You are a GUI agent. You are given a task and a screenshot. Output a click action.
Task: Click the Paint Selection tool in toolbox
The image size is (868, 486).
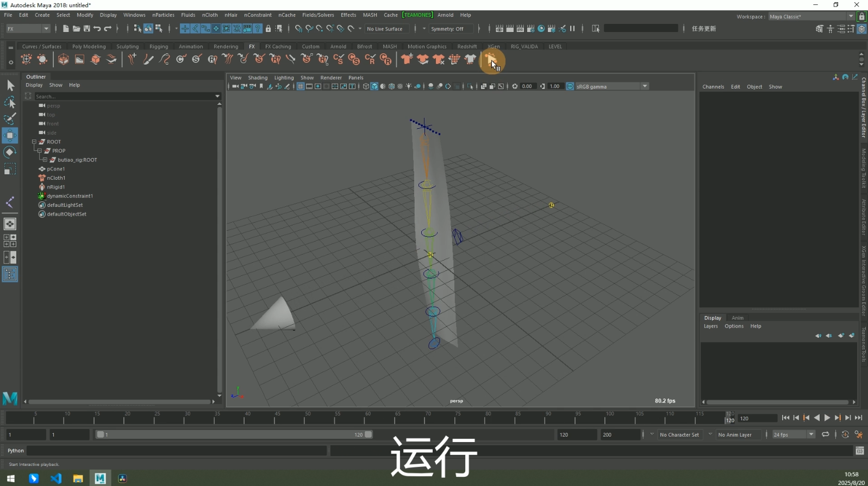[10, 119]
